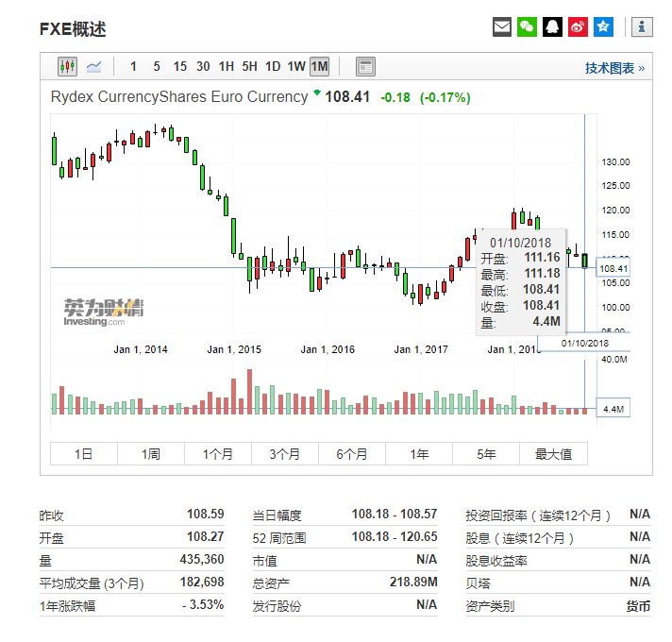The image size is (672, 642).
Task: Click the 1年涨跌幅 value -3.53%
Action: (x=203, y=605)
